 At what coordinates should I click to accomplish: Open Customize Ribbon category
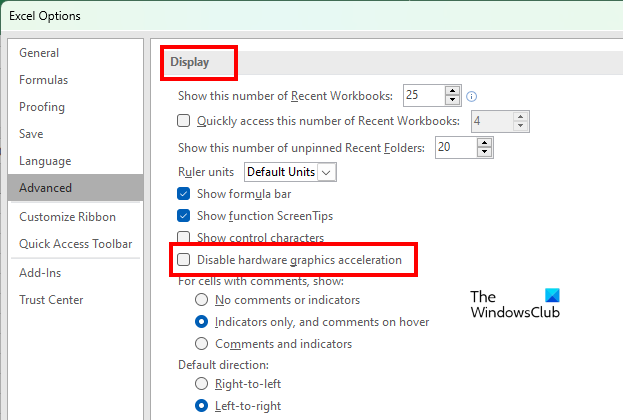pos(75,217)
